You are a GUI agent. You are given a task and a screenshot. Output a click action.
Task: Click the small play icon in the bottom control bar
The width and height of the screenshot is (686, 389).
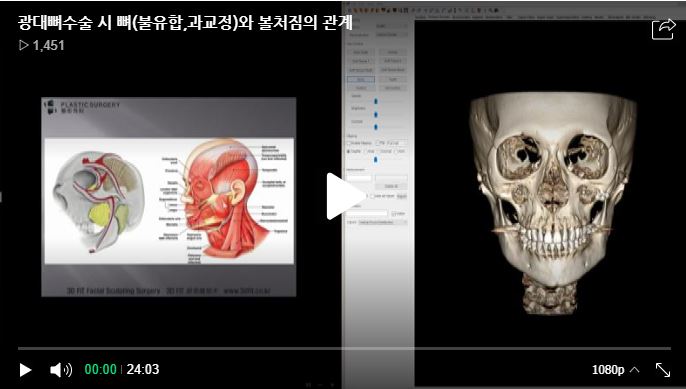coord(25,370)
